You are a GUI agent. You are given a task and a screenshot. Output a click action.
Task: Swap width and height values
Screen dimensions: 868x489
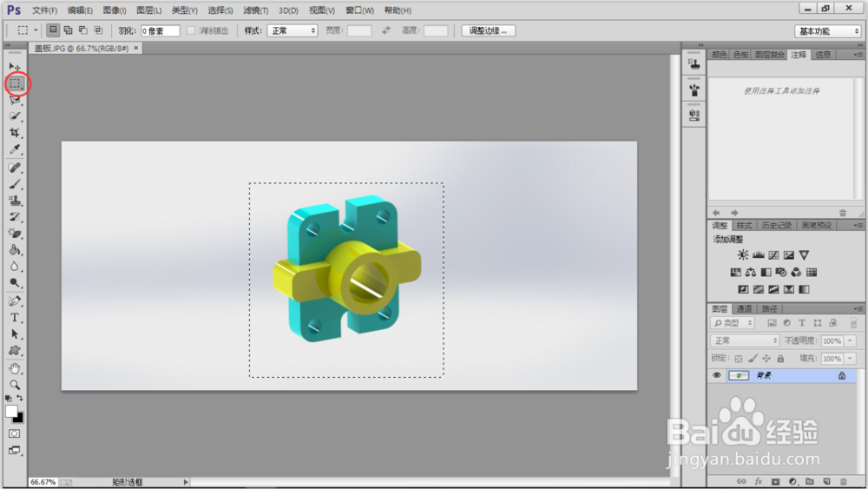(x=386, y=30)
